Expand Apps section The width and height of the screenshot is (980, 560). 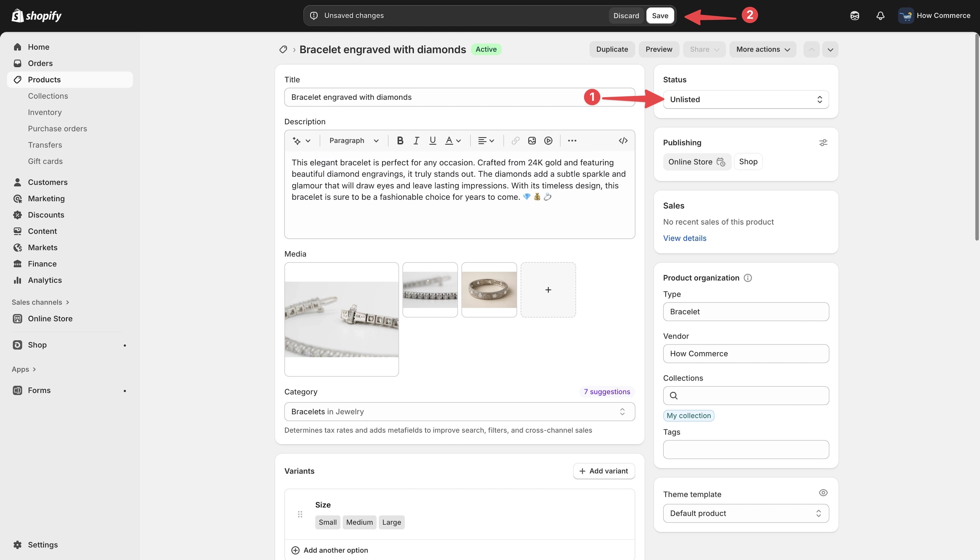tap(24, 369)
